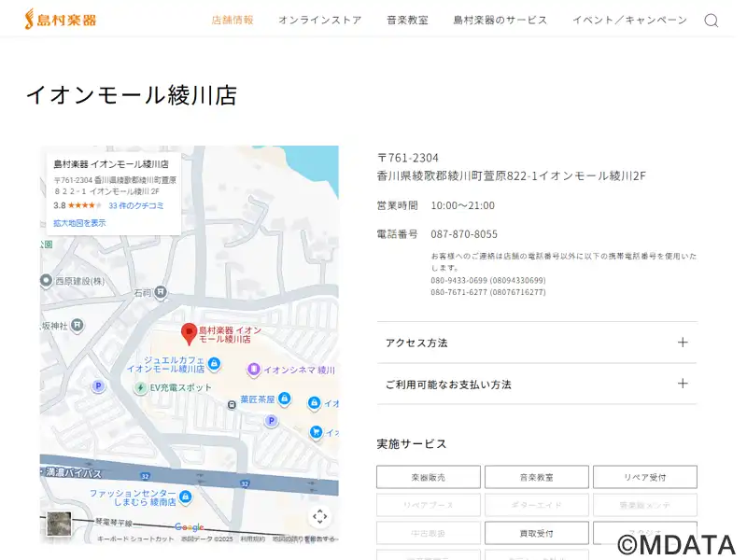The width and height of the screenshot is (747, 560).
Task: Click the red Shimamura Gakki map pin
Action: [189, 332]
